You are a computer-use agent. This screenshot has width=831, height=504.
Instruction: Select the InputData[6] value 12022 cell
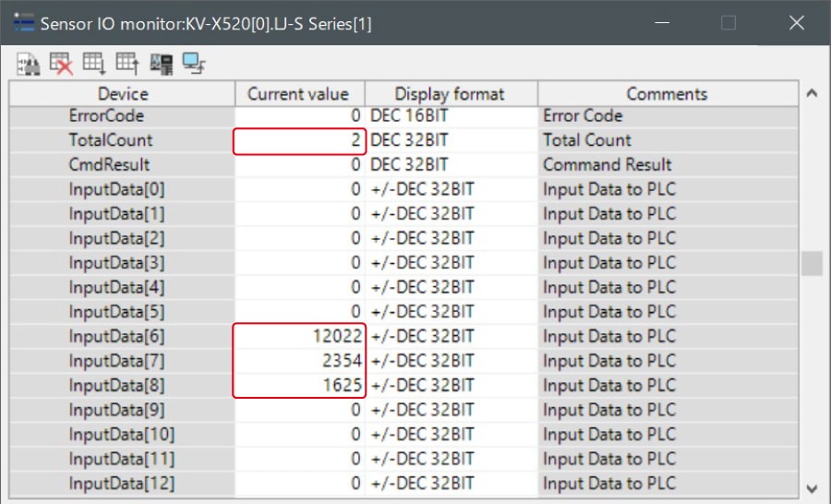(x=299, y=336)
